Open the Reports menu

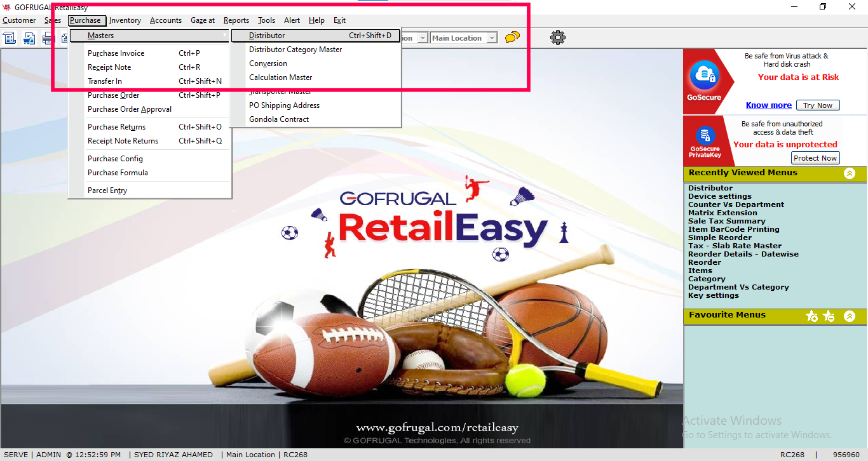tap(236, 20)
